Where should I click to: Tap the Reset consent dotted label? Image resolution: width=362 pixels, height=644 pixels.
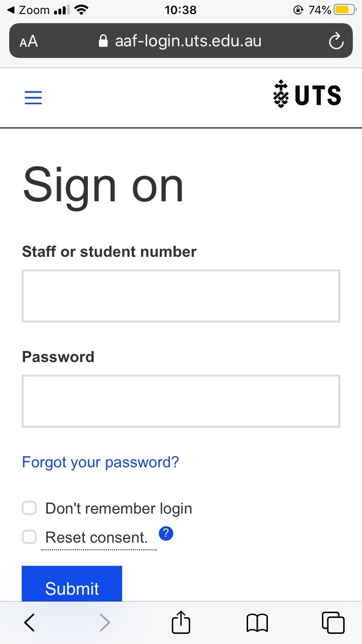(97, 537)
